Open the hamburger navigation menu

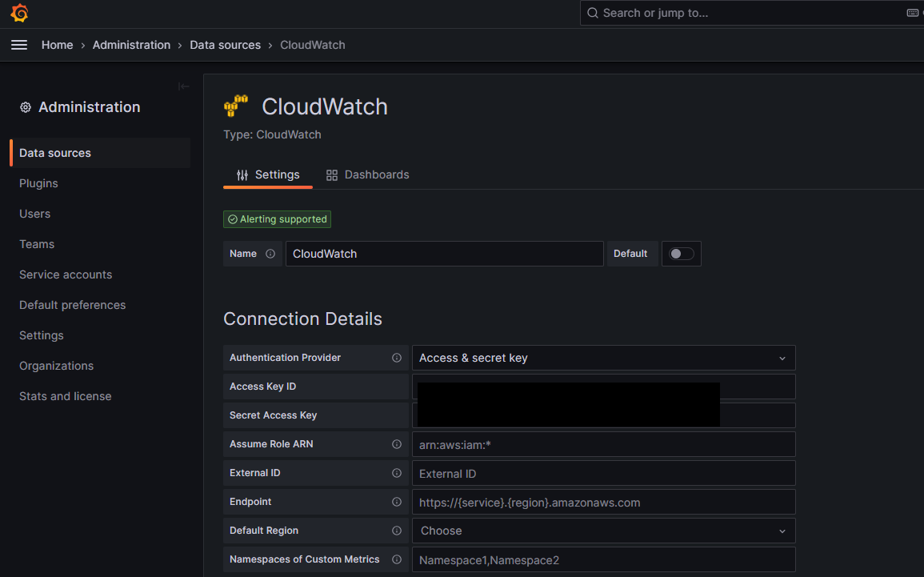pos(19,45)
